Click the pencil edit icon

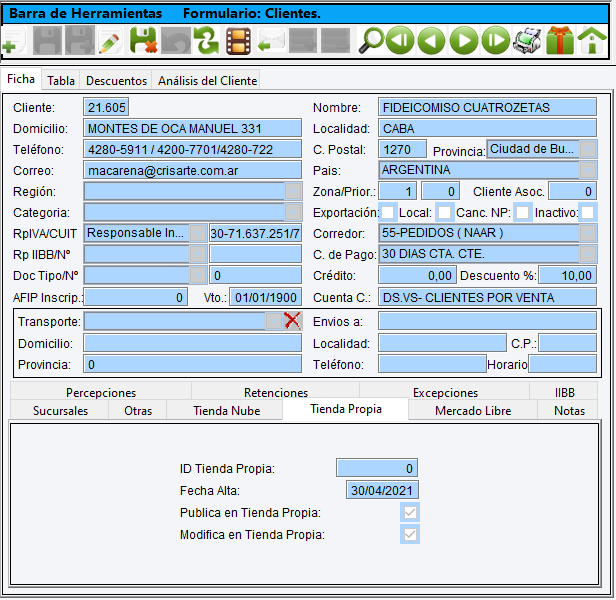pos(110,42)
